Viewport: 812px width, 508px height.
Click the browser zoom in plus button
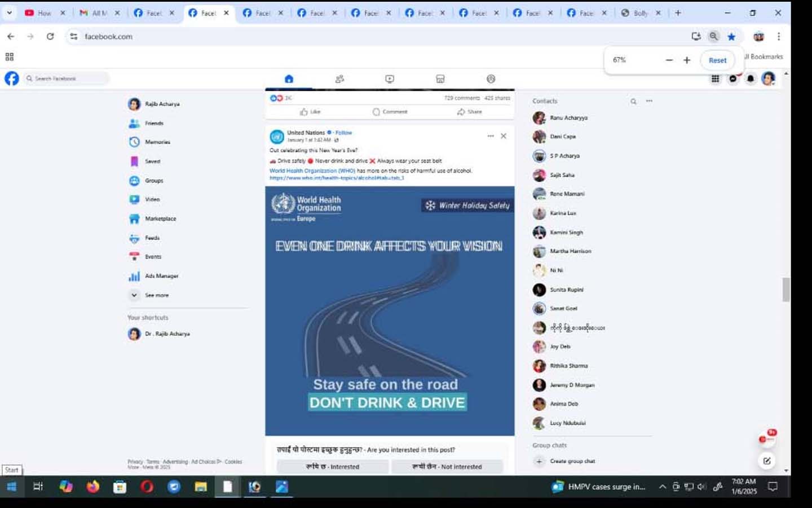pyautogui.click(x=687, y=60)
